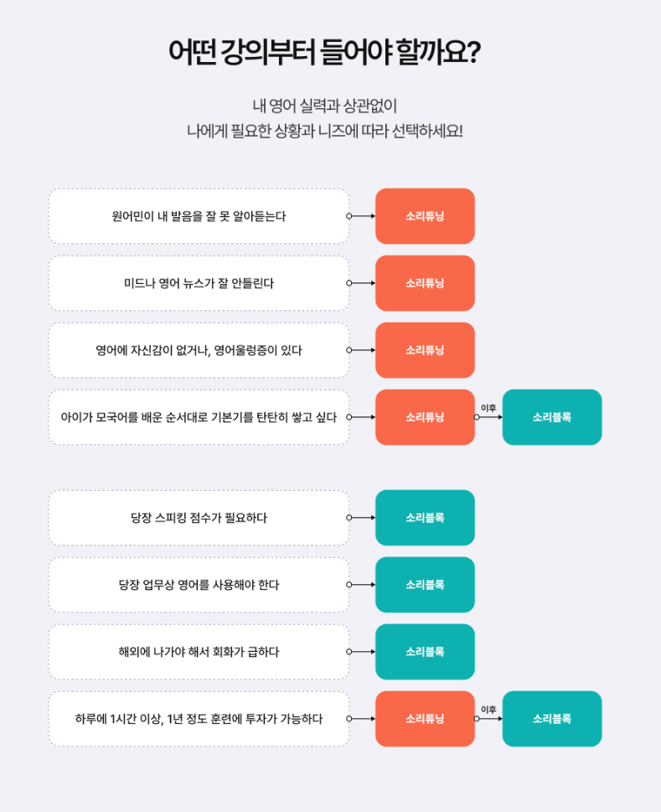This screenshot has width=661, height=812.
Task: Select the "당장 스피킹 점수가 필요하다" box
Action: (x=199, y=518)
